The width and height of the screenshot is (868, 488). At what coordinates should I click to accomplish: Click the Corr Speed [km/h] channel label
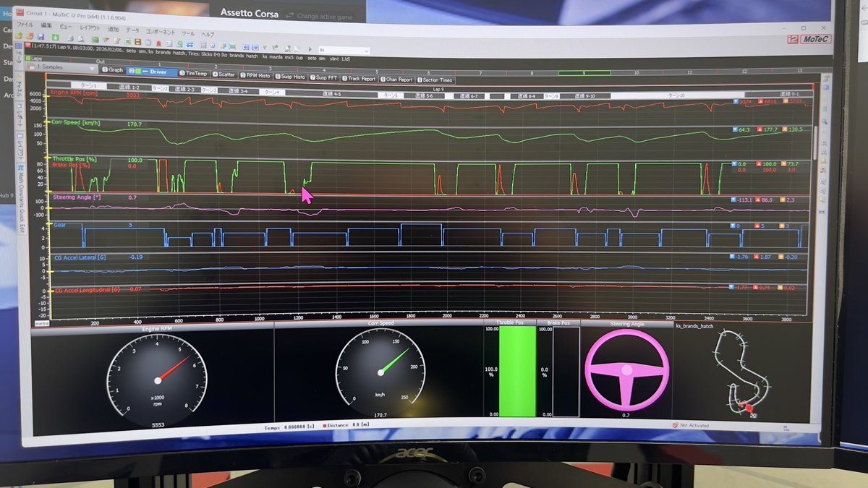(77, 124)
